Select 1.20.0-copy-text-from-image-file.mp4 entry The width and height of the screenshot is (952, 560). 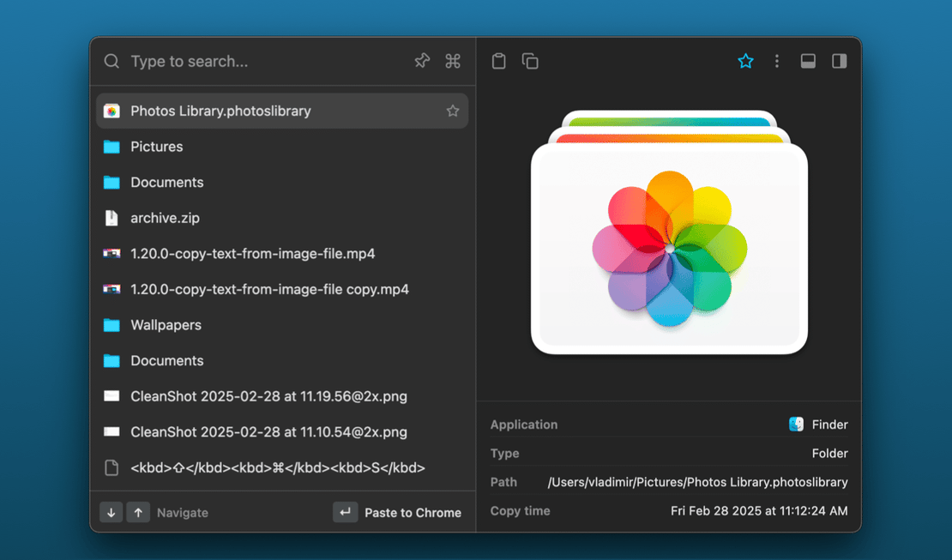(282, 253)
